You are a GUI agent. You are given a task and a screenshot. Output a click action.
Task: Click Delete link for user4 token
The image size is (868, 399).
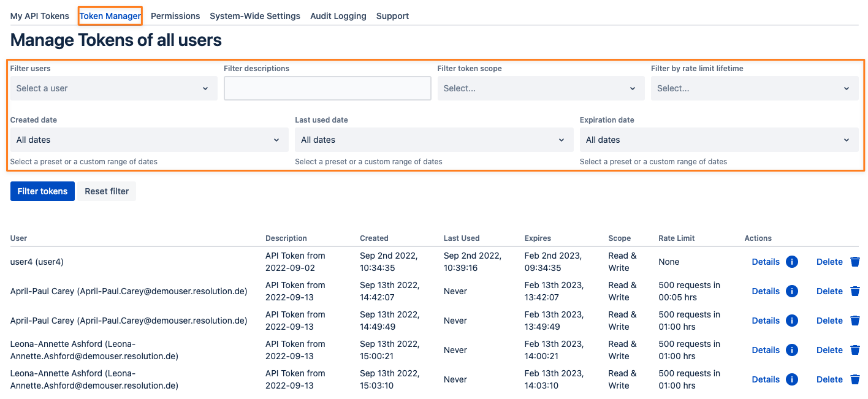coord(829,262)
